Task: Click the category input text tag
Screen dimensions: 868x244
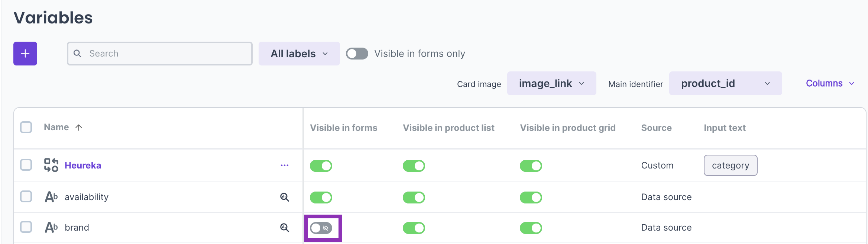Action: 730,166
